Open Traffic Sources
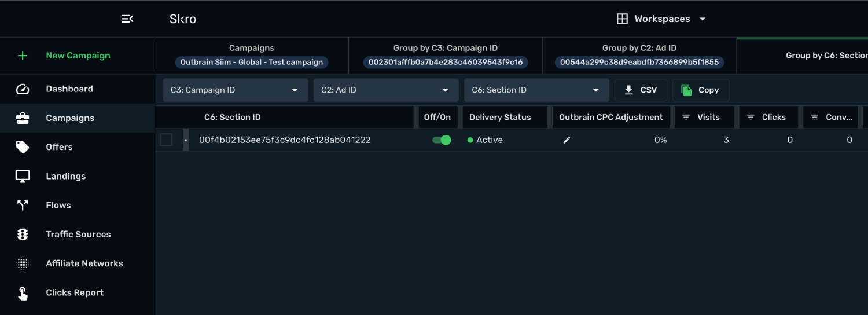This screenshot has height=315, width=868. 78,235
